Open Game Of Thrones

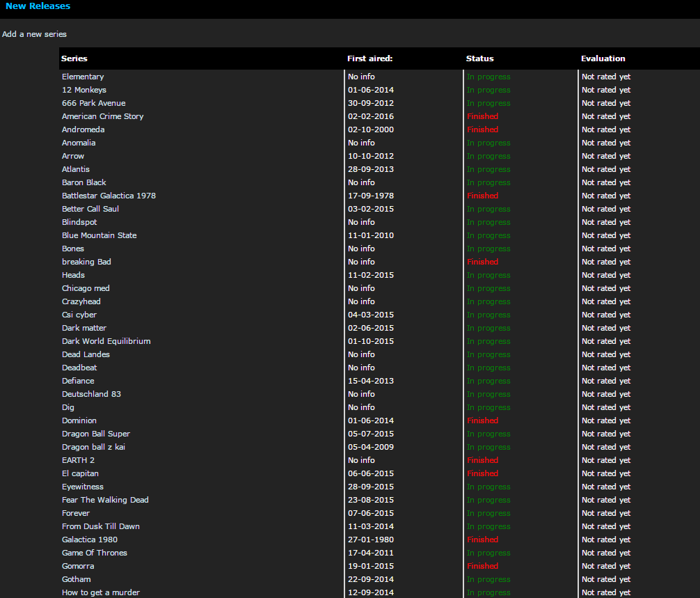coord(95,553)
